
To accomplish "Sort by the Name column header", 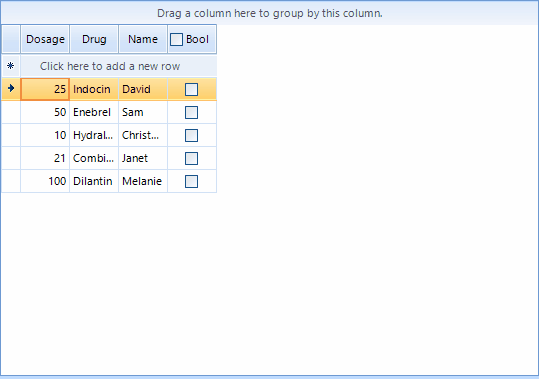I will pos(143,39).
